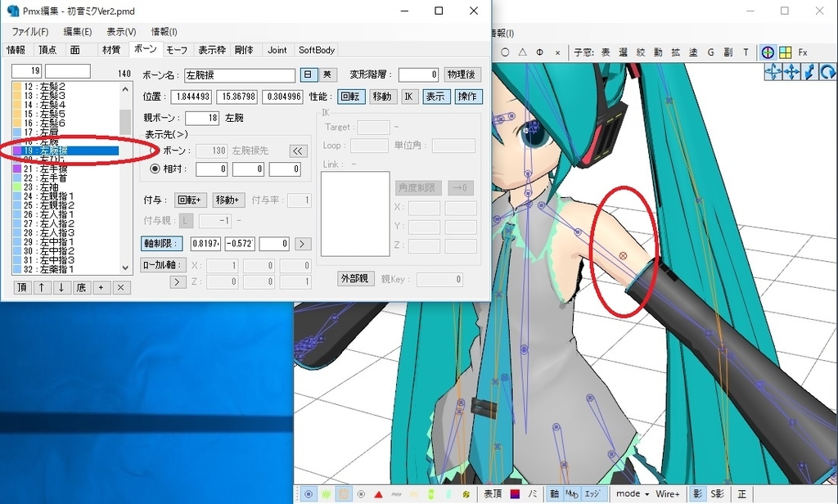Toggle the grey circle bone display icon

tap(361, 494)
